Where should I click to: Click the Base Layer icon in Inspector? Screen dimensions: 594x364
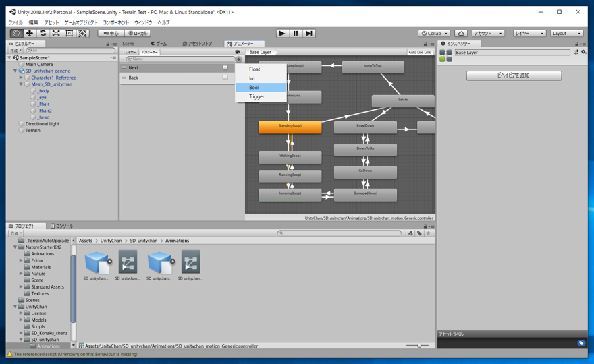point(446,56)
